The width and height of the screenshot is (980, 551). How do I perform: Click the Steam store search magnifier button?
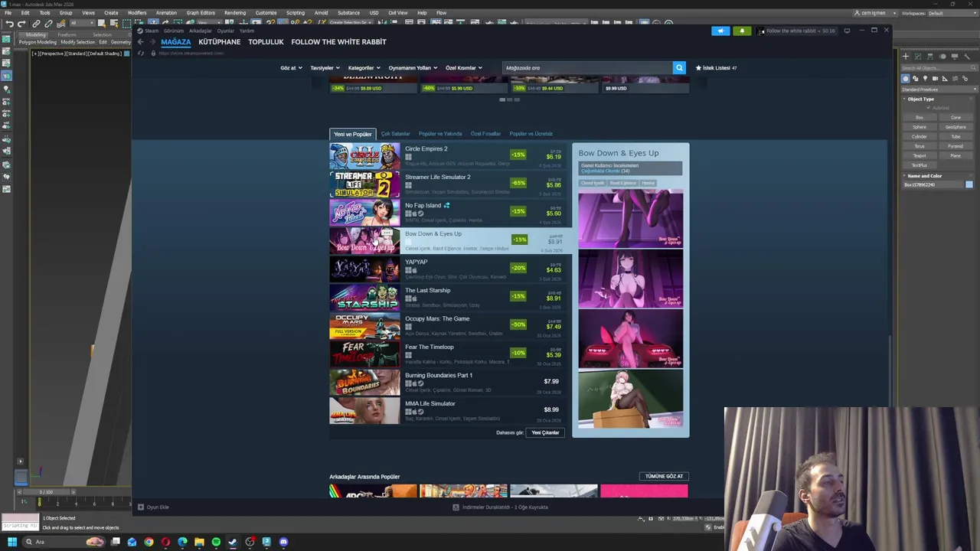pos(679,68)
